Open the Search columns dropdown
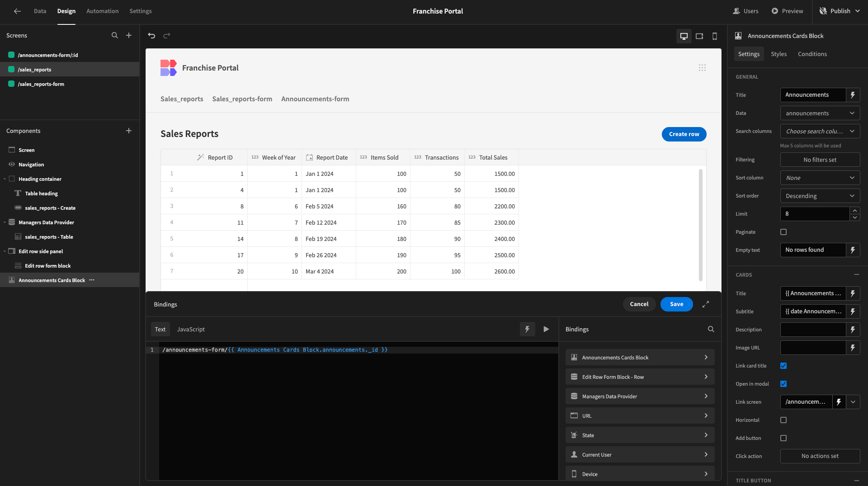The height and width of the screenshot is (486, 868). click(820, 131)
